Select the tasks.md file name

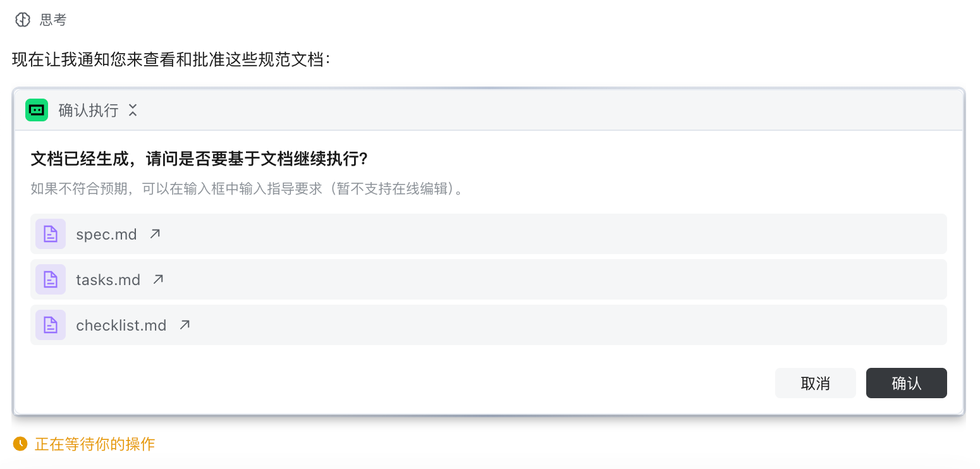point(108,280)
